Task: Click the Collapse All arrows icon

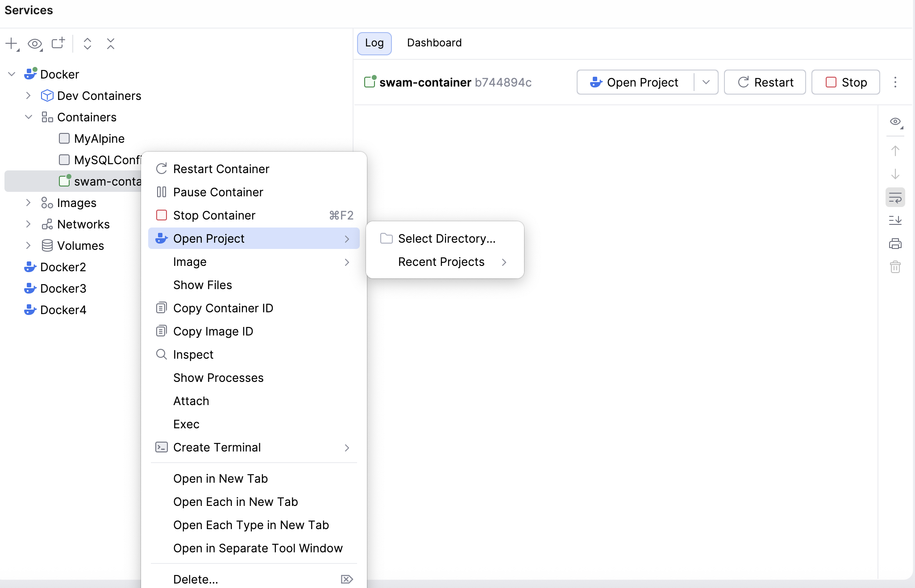Action: [111, 44]
